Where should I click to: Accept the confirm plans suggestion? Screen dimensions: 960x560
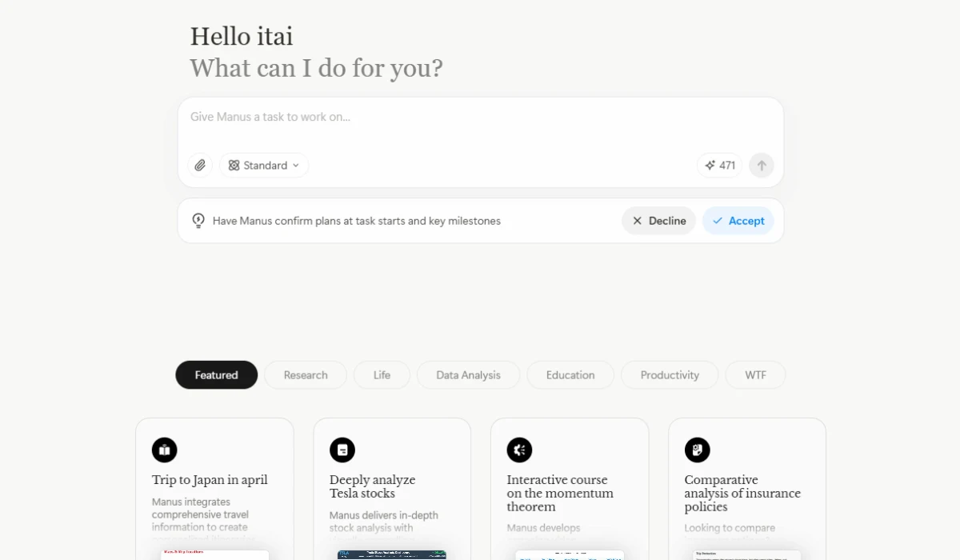738,221
